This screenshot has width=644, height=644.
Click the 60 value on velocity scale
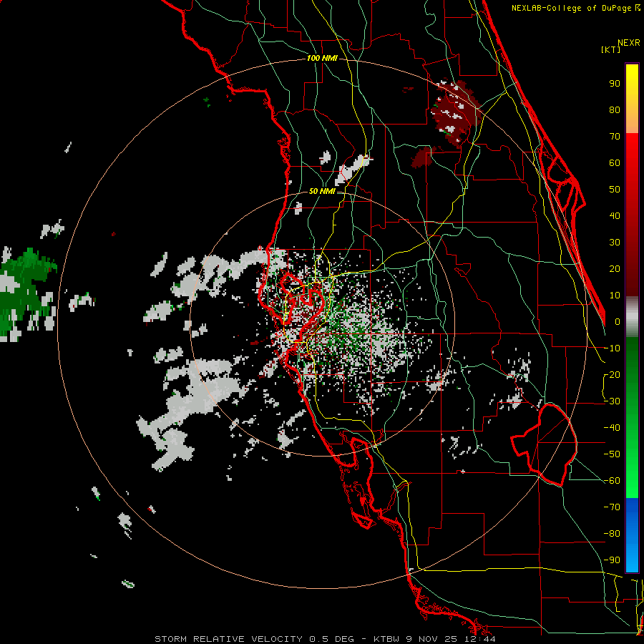(615, 163)
